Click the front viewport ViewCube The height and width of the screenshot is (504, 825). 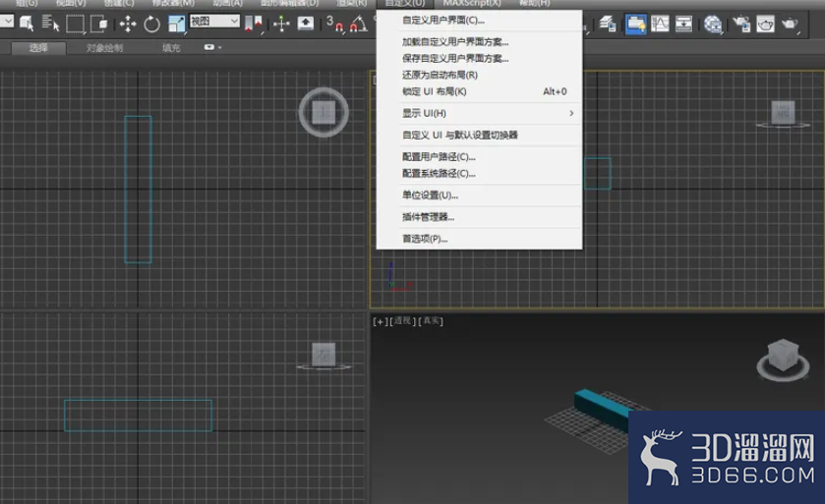(x=783, y=112)
